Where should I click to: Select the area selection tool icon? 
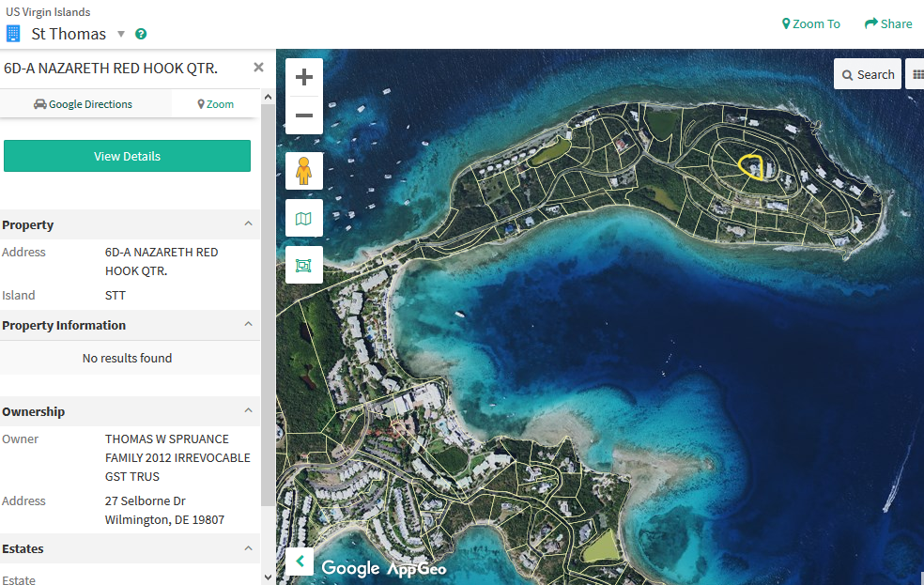point(304,266)
